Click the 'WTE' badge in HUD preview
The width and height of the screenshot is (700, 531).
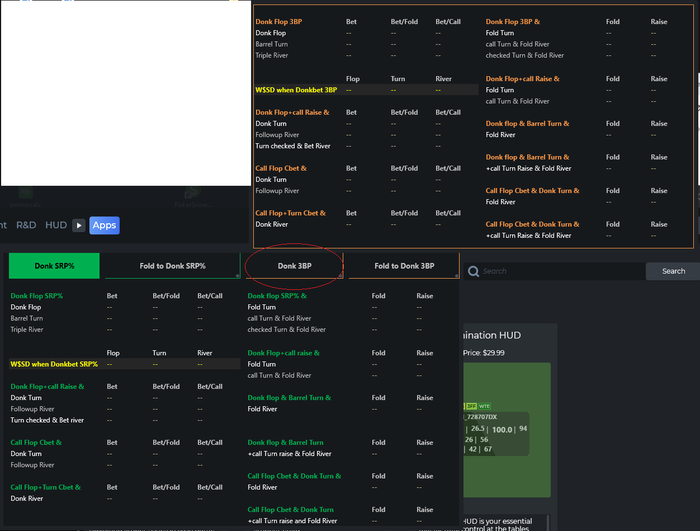(x=484, y=406)
